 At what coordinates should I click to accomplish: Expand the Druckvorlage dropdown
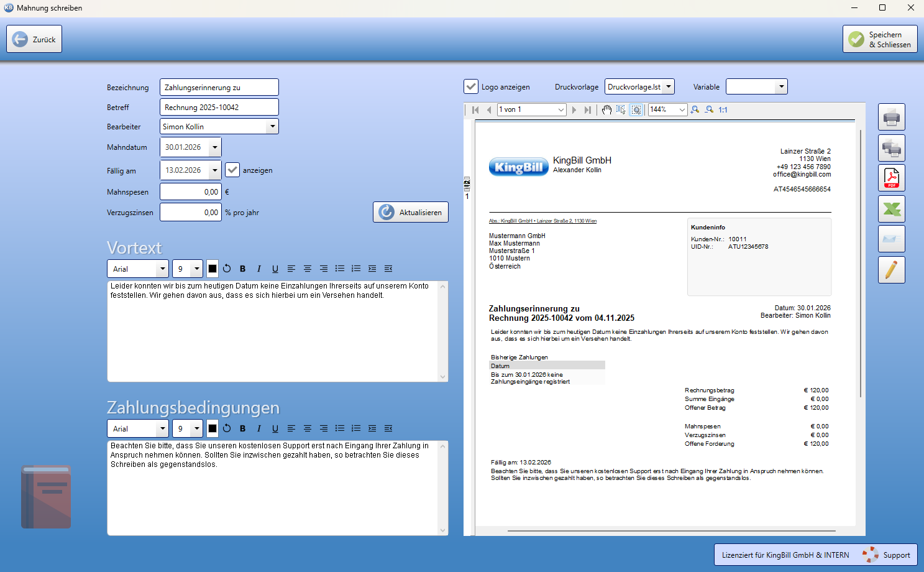click(668, 87)
